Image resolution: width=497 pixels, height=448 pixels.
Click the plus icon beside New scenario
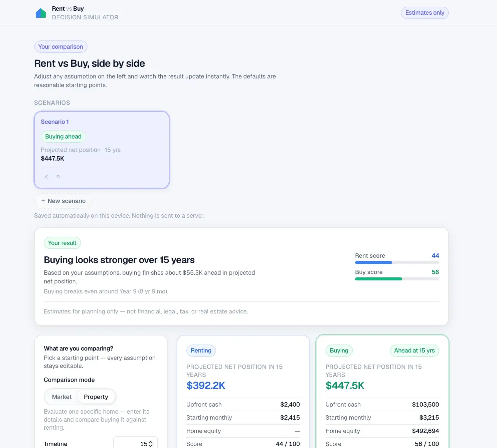[x=43, y=201]
